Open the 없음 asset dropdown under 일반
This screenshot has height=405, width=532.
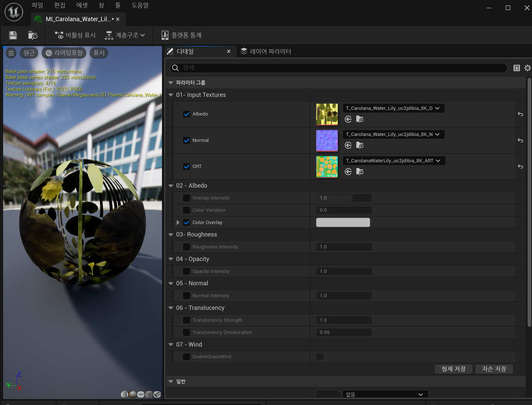coord(385,394)
